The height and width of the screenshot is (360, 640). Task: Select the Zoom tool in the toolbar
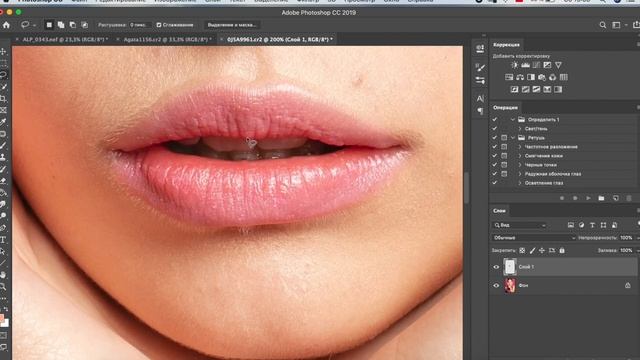(3, 287)
